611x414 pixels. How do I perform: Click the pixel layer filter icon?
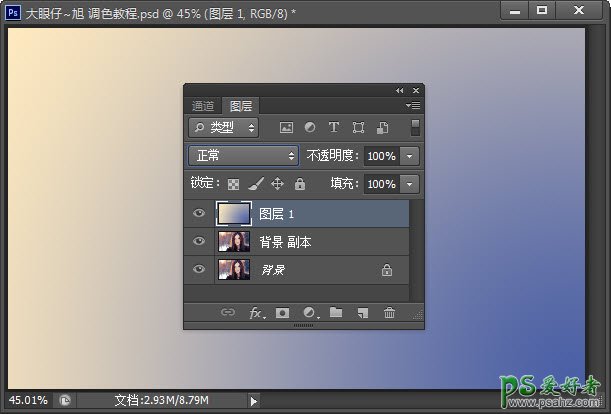click(286, 128)
